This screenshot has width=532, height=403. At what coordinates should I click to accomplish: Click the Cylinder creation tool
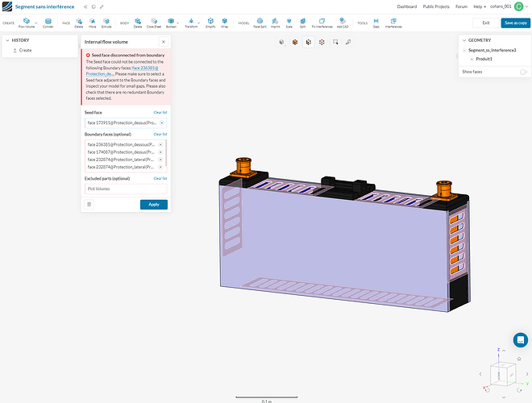pos(48,23)
